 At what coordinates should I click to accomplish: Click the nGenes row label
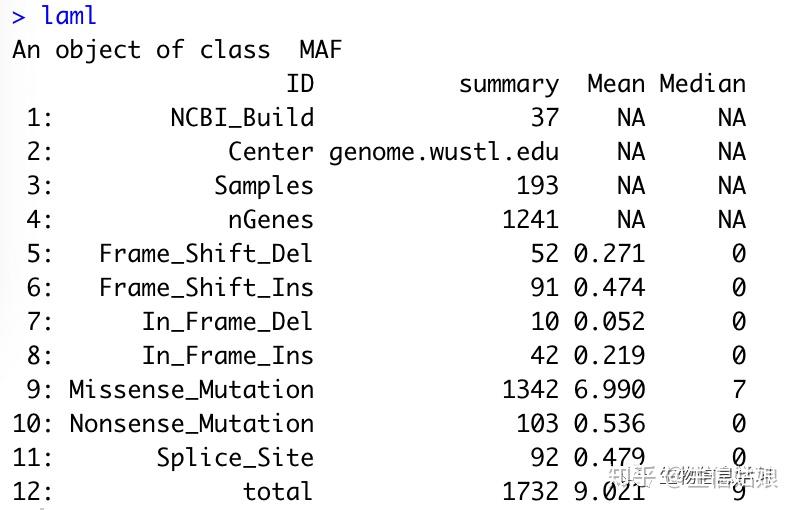[270, 220]
